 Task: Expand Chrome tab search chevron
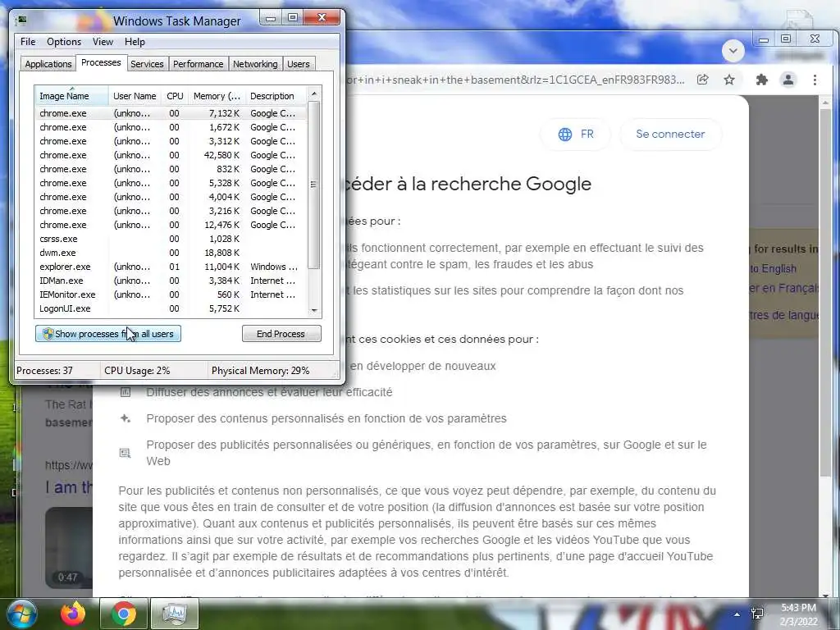point(733,51)
